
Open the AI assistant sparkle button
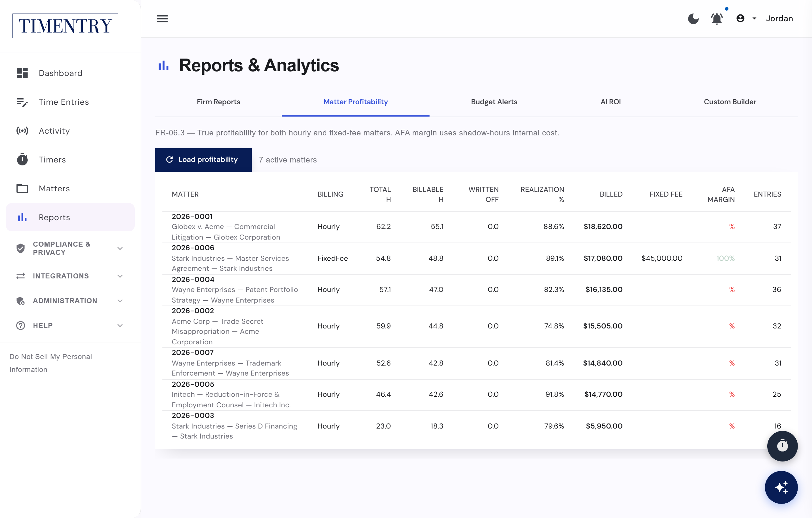point(781,487)
